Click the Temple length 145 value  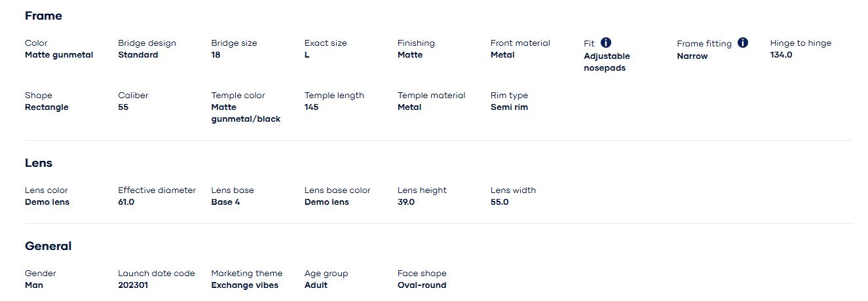(x=311, y=107)
